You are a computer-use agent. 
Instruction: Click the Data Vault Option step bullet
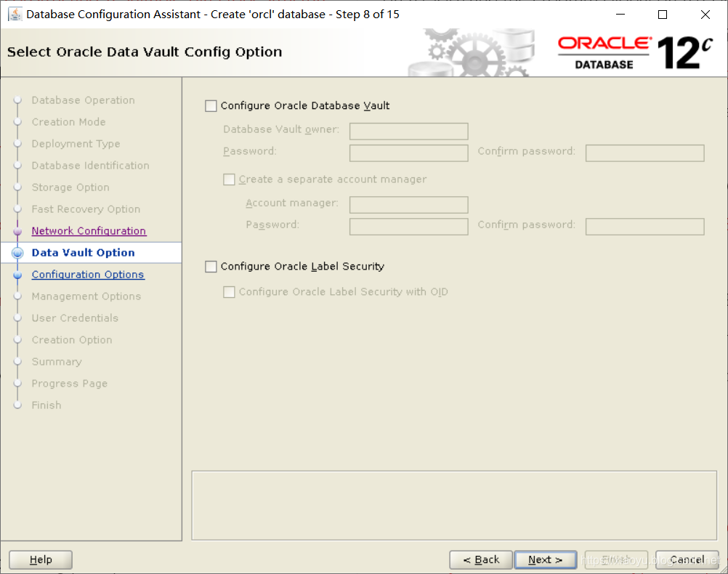click(x=17, y=253)
